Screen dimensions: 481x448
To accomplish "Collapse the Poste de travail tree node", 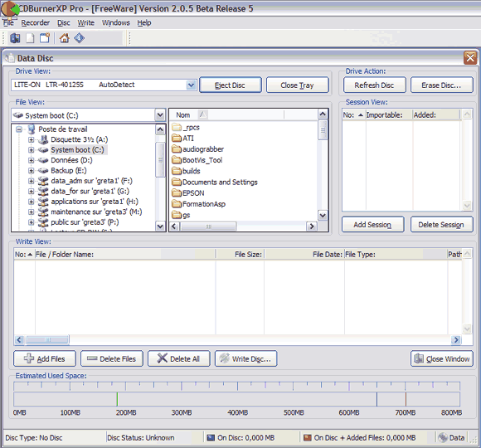I will tap(19, 129).
